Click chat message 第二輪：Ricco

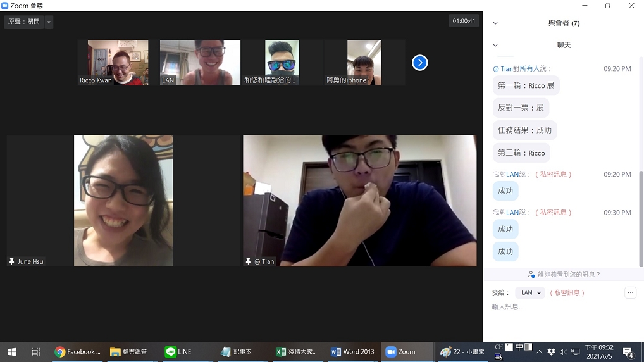click(x=521, y=153)
